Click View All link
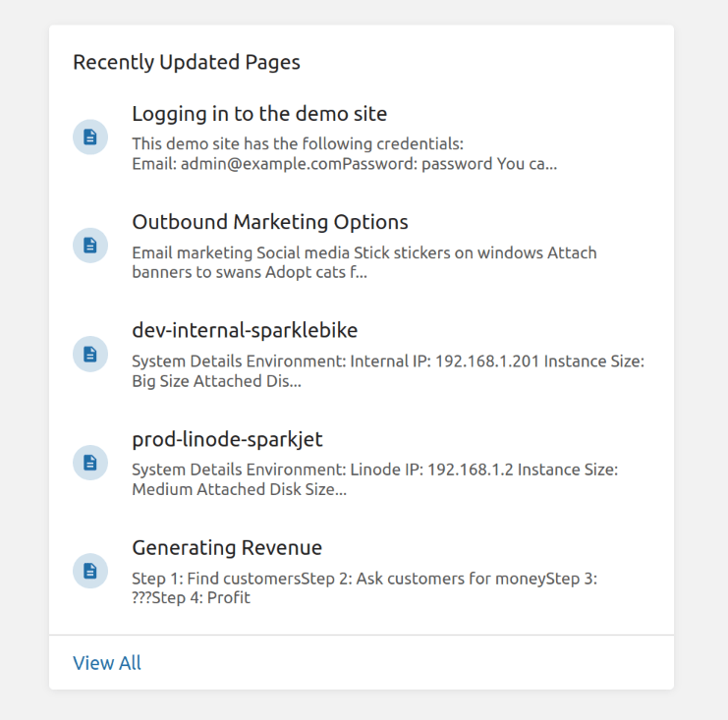The image size is (728, 720). [x=107, y=663]
